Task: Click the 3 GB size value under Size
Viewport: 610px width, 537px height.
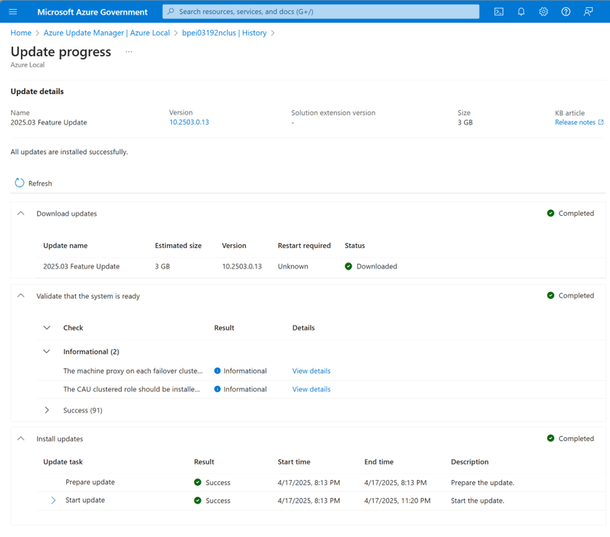Action: pos(465,122)
